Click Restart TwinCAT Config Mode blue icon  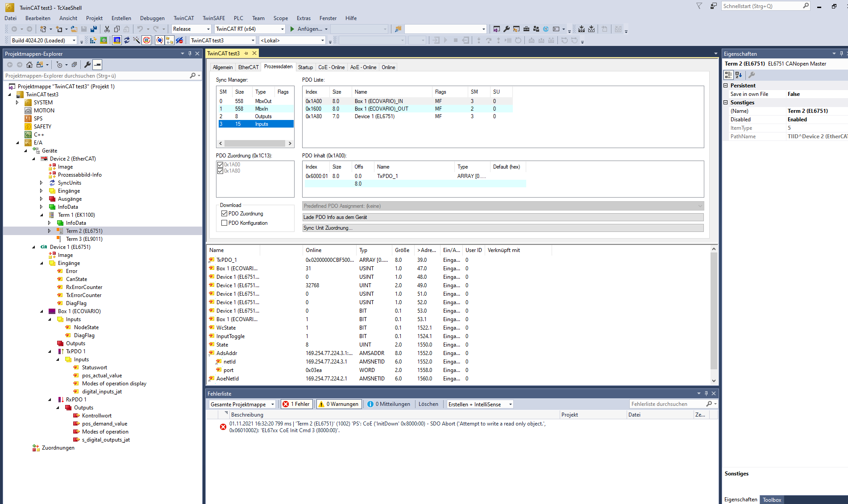point(117,40)
